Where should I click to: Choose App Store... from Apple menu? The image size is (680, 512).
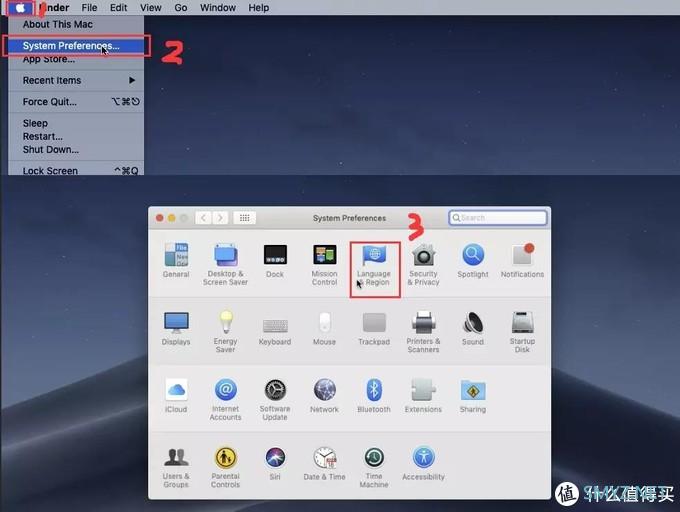[x=76, y=59]
